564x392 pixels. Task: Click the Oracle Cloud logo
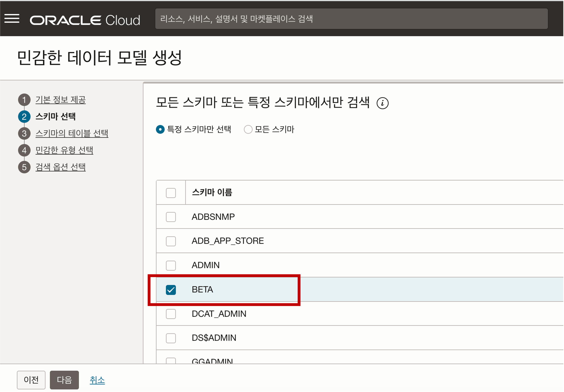click(85, 20)
